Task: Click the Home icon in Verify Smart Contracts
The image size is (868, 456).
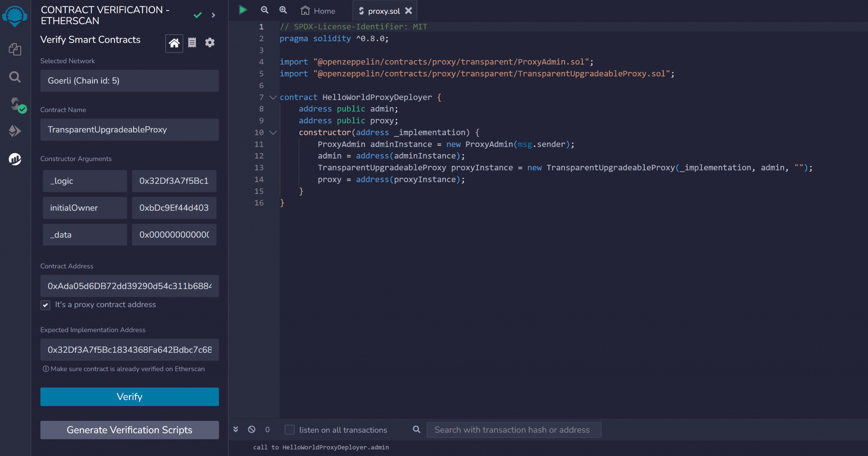Action: tap(174, 43)
